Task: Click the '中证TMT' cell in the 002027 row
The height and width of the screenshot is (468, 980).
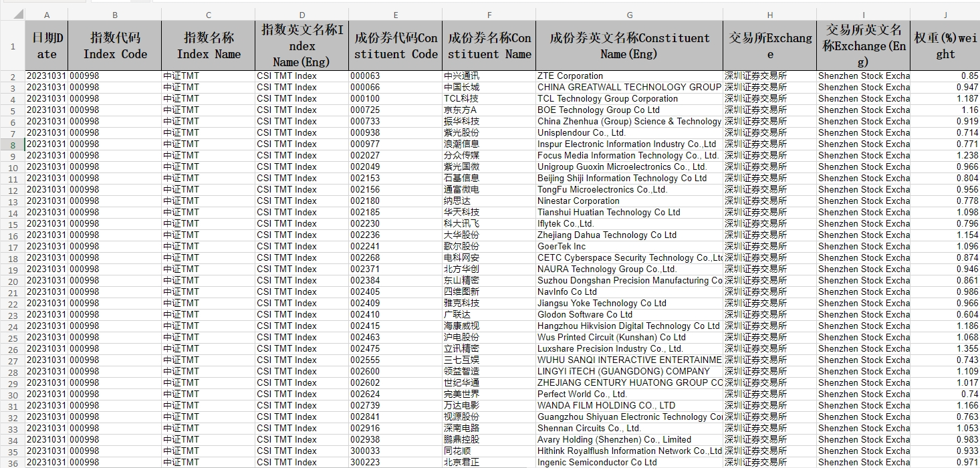Action: point(209,156)
